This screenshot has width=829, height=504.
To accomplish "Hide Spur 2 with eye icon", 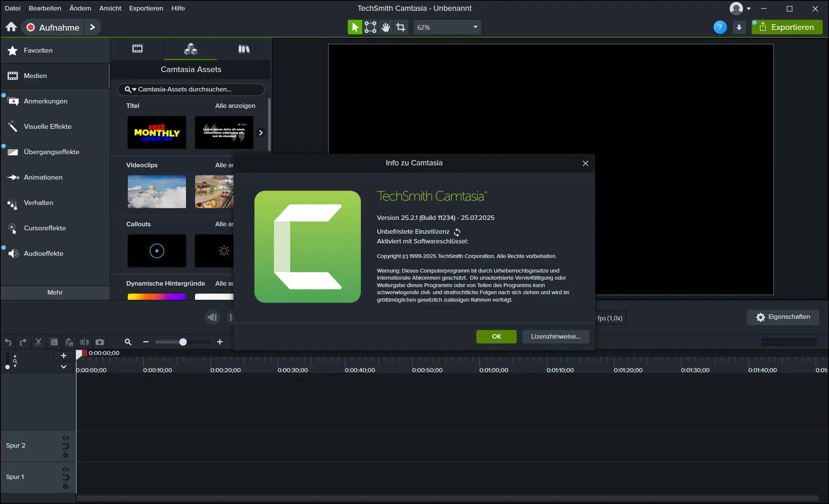I will coord(66,438).
